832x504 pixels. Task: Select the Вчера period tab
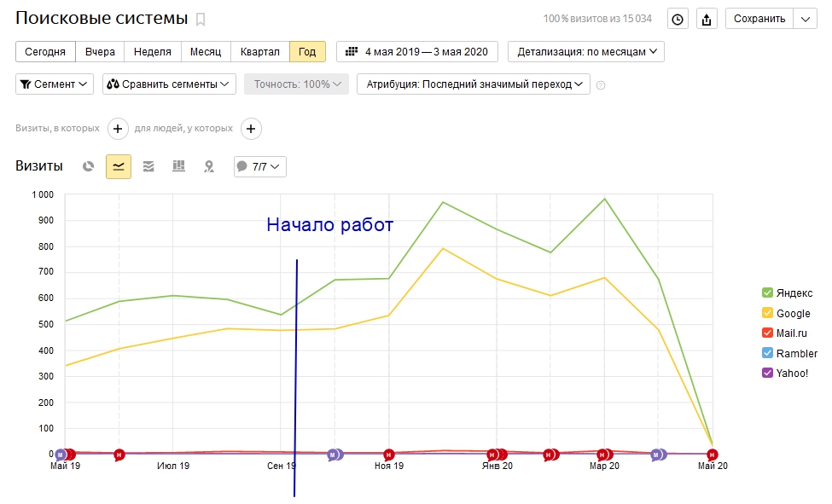pos(100,52)
